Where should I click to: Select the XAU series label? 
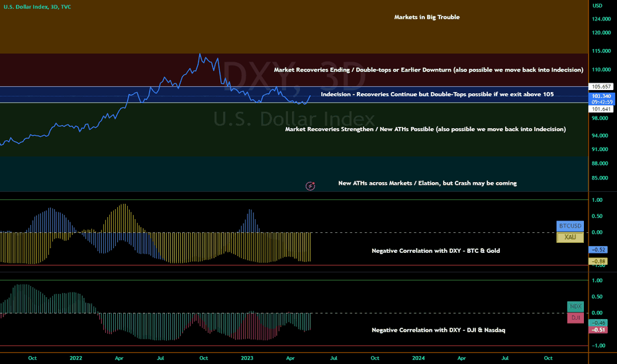pyautogui.click(x=570, y=238)
